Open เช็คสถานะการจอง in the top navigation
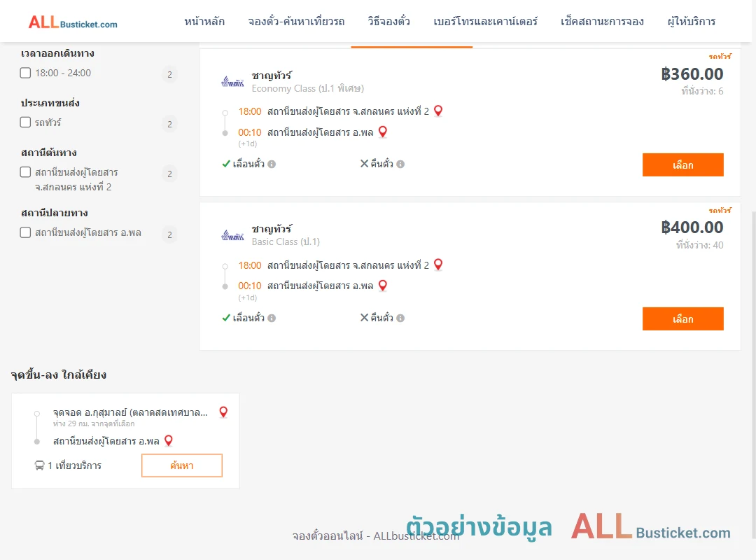The width and height of the screenshot is (756, 560). 602,21
